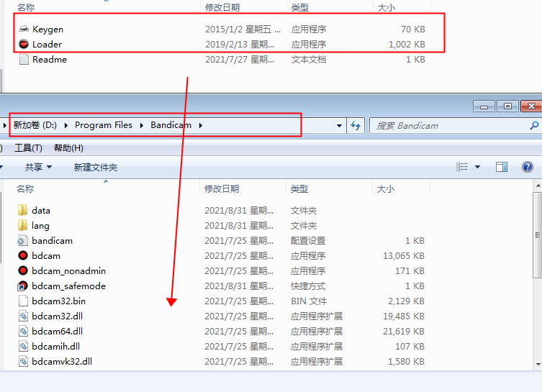Select the bdcam application file icon
Viewport: 542px width, 392px height.
point(23,256)
